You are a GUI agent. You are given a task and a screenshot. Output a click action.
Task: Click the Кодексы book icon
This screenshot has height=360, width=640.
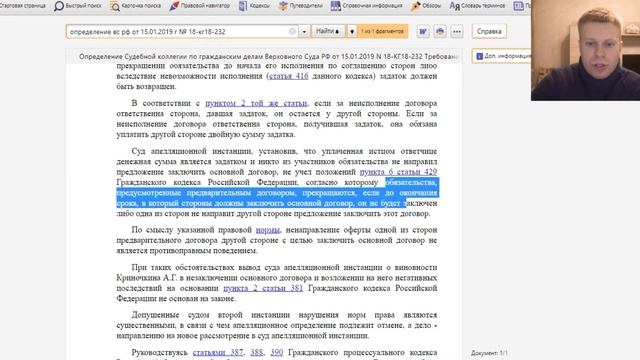[x=243, y=6]
